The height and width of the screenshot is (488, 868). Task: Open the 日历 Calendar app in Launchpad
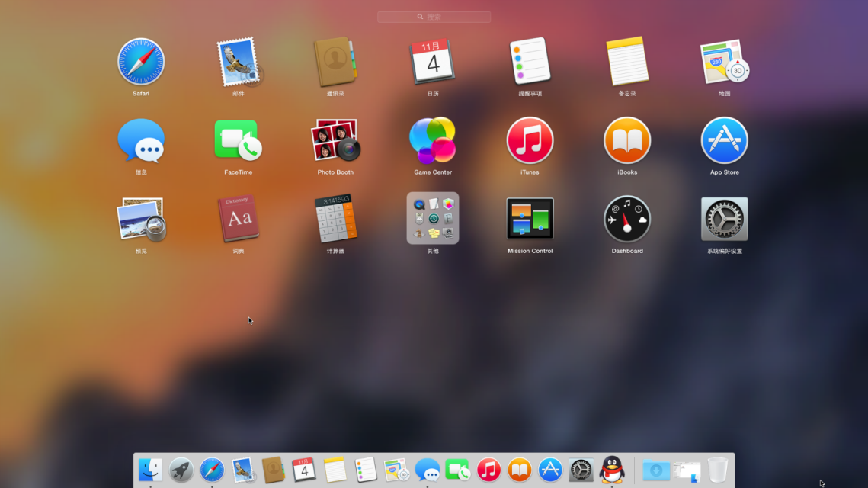pos(433,62)
